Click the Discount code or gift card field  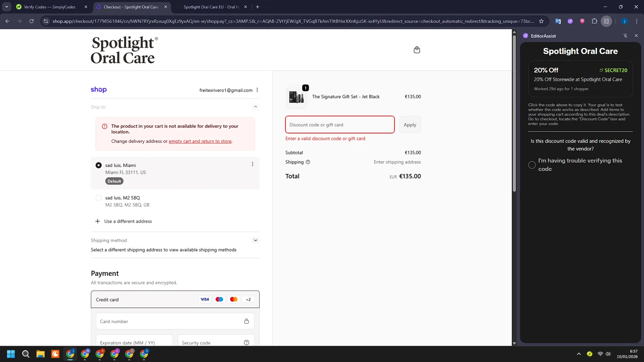pyautogui.click(x=340, y=125)
